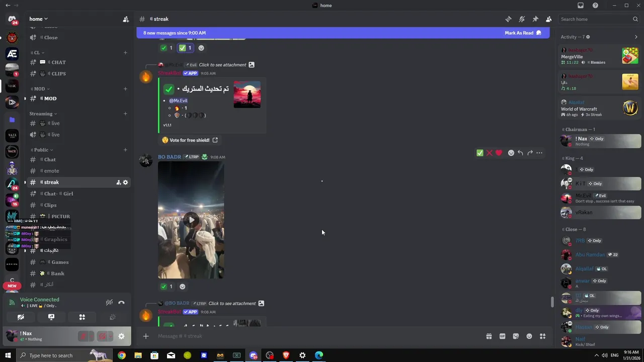
Task: Disconnect from the voice channel
Action: pyautogui.click(x=121, y=303)
